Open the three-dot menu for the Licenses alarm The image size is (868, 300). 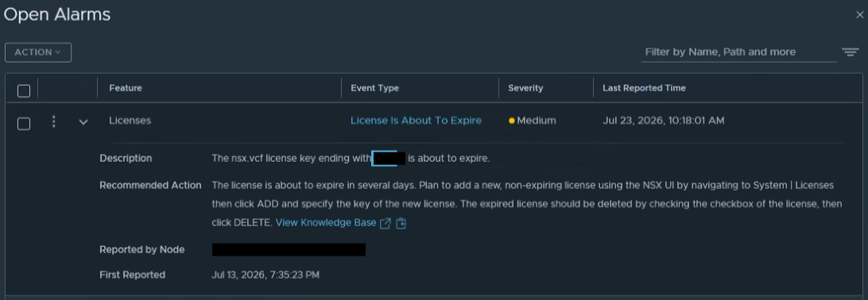(x=54, y=121)
